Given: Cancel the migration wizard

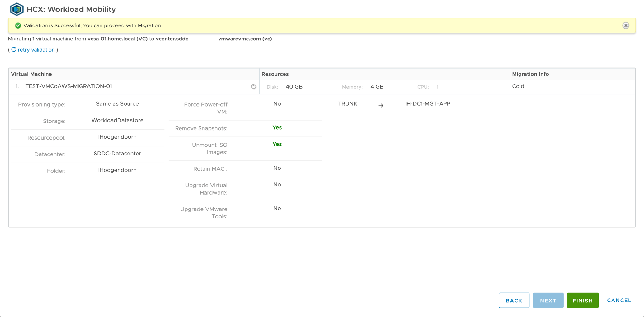Looking at the screenshot, I should pos(619,300).
